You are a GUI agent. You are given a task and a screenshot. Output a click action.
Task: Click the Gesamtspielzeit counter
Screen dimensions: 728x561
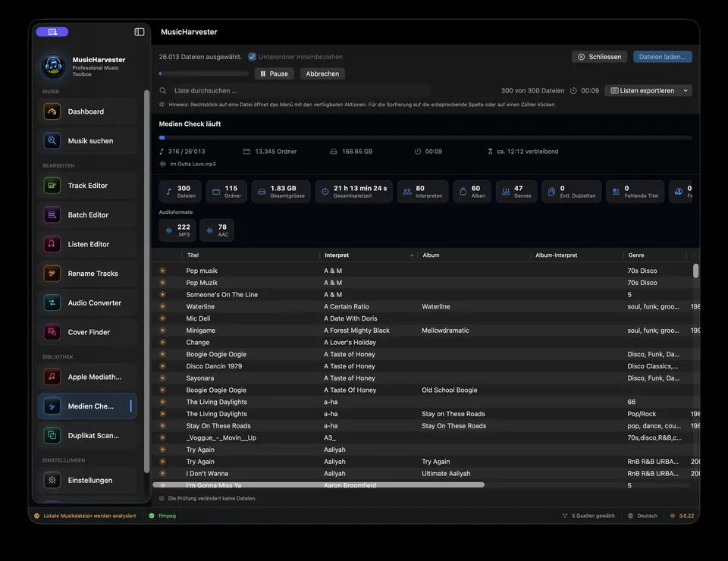354,191
